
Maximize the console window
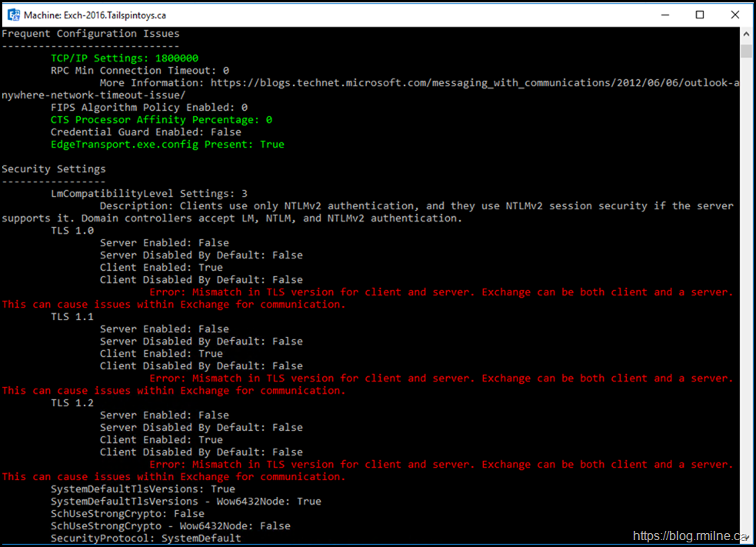(699, 15)
